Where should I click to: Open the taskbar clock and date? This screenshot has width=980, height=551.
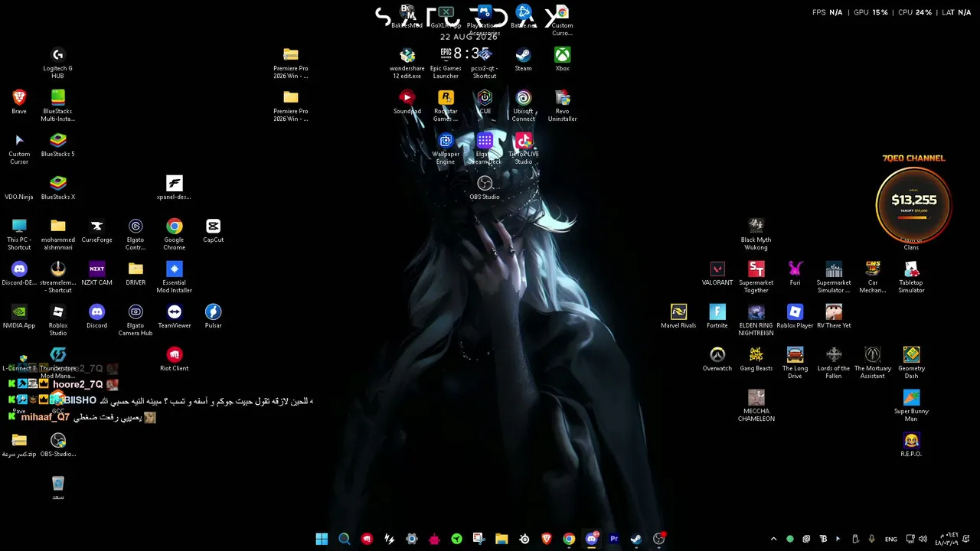click(948, 539)
